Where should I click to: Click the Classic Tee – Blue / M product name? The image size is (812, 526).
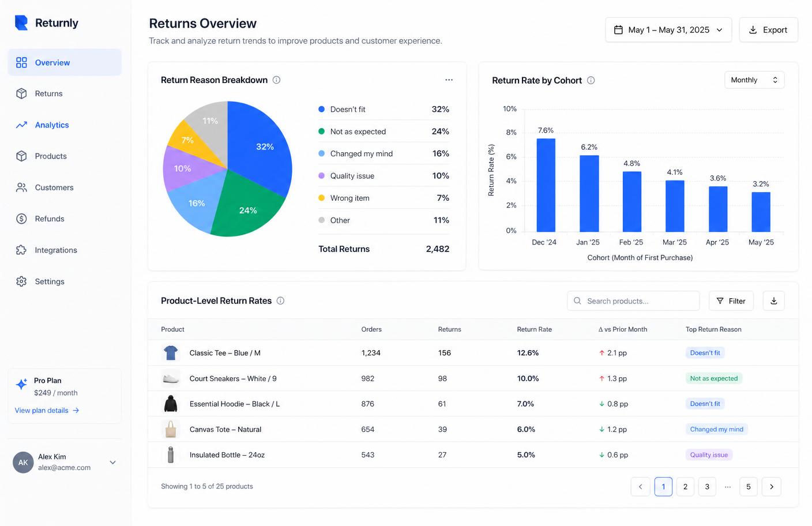point(225,352)
